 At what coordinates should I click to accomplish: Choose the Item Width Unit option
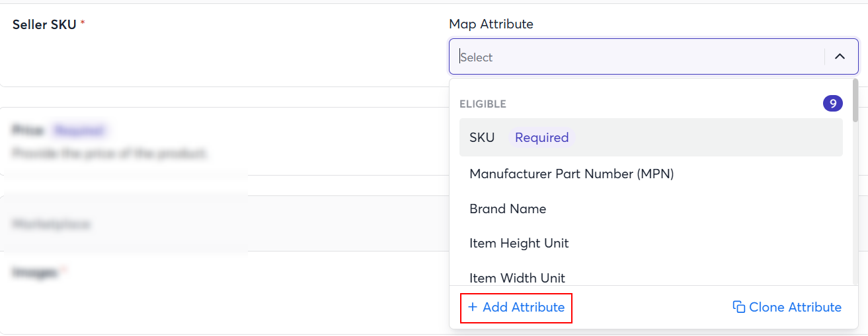pyautogui.click(x=517, y=278)
